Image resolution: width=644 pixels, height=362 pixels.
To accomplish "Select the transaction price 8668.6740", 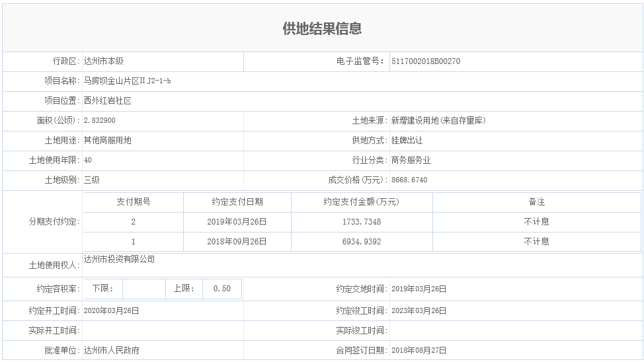I will (409, 180).
